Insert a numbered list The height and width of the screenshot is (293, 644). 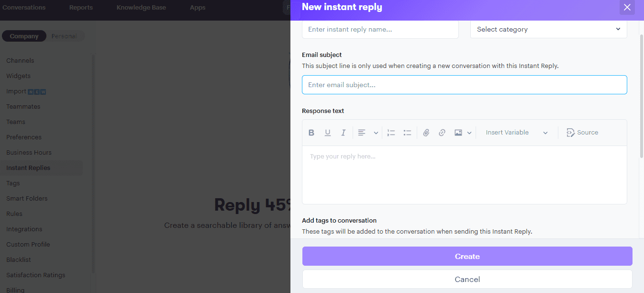tap(391, 133)
